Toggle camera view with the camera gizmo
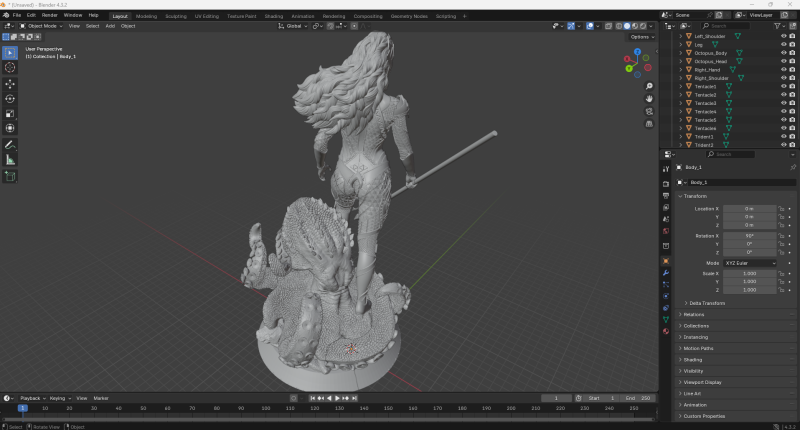The image size is (800, 430). coord(649,111)
